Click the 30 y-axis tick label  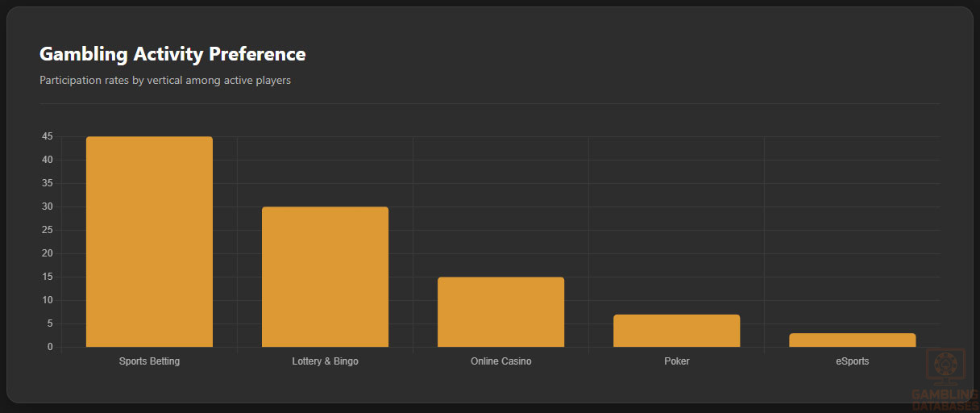click(x=48, y=207)
